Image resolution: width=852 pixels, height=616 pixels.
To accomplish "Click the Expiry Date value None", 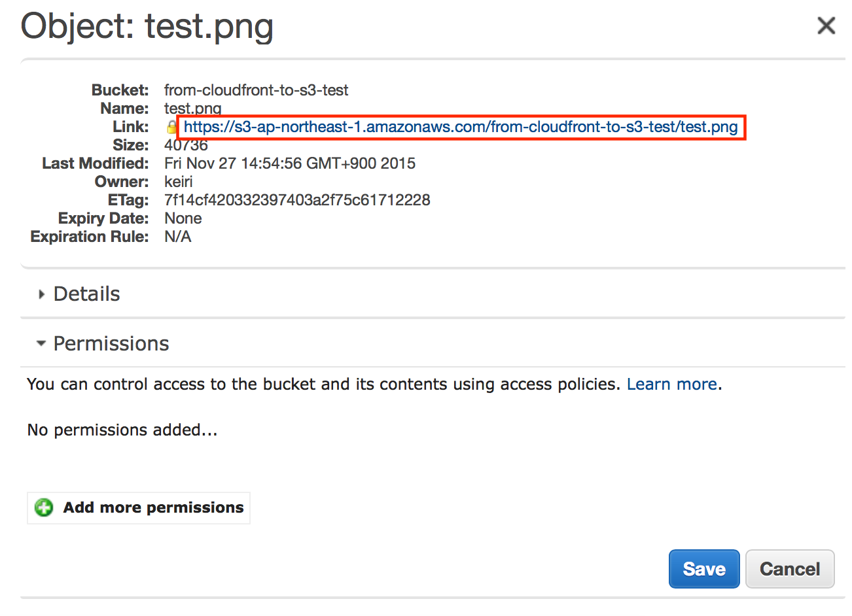I will tap(183, 218).
